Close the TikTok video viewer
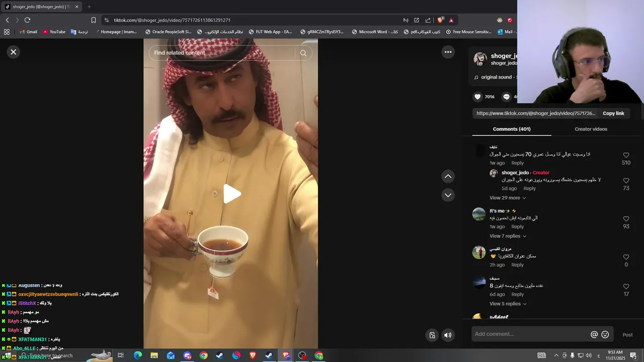This screenshot has height=362, width=644. 14,52
